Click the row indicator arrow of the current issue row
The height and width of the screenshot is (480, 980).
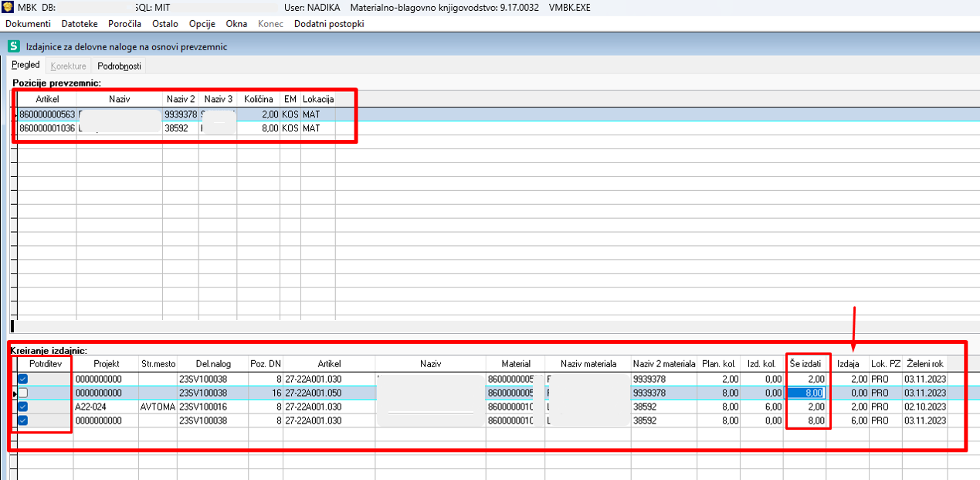[13, 393]
